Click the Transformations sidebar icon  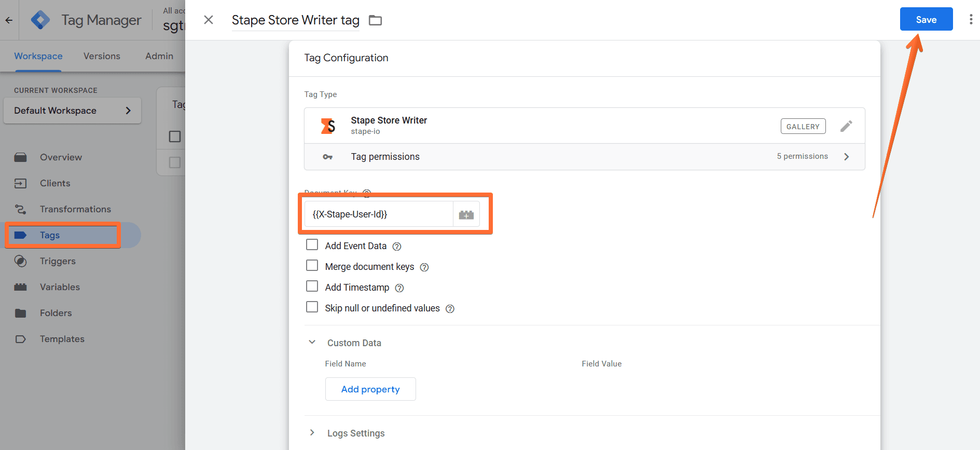[20, 209]
